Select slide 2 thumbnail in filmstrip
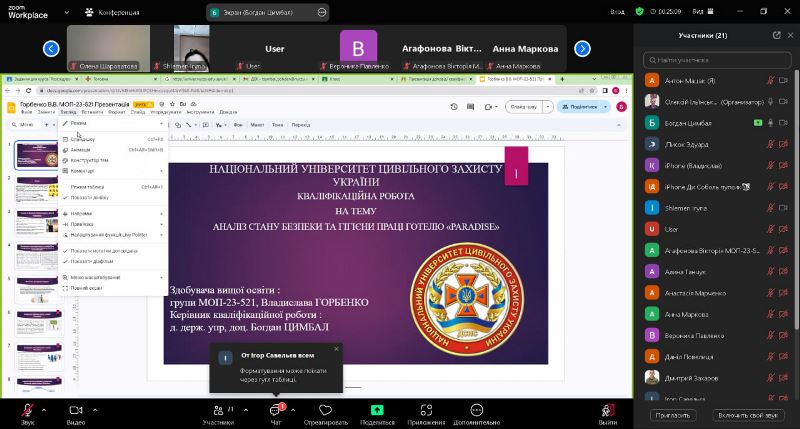The height and width of the screenshot is (429, 800). pyautogui.click(x=37, y=188)
